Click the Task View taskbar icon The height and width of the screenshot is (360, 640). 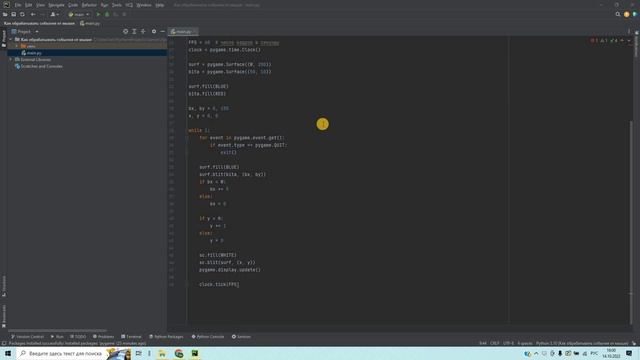139,353
